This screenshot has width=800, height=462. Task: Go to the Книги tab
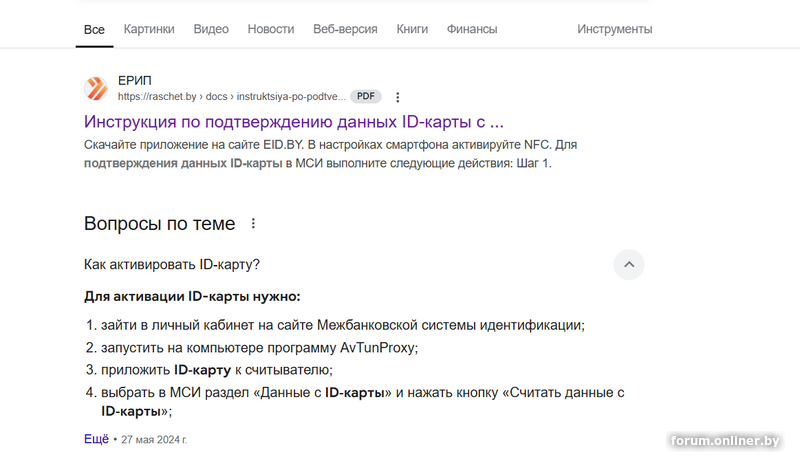[412, 29]
